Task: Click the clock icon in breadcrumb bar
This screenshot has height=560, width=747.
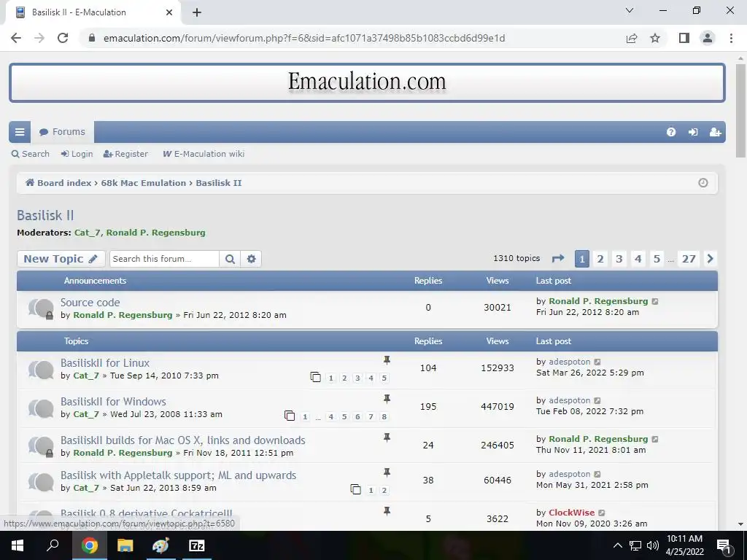Action: 703,183
